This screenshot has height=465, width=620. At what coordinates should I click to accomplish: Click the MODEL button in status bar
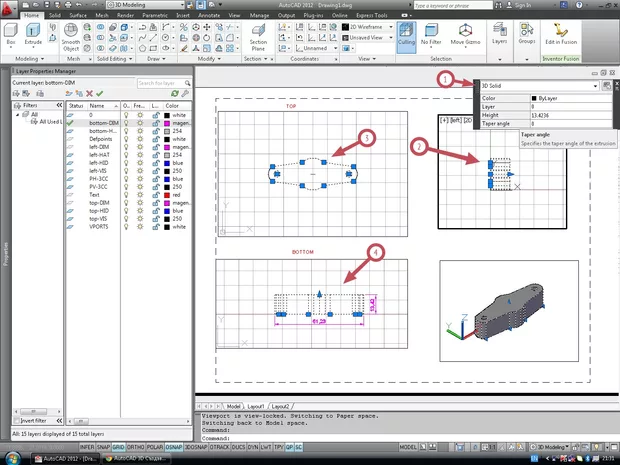(408, 447)
